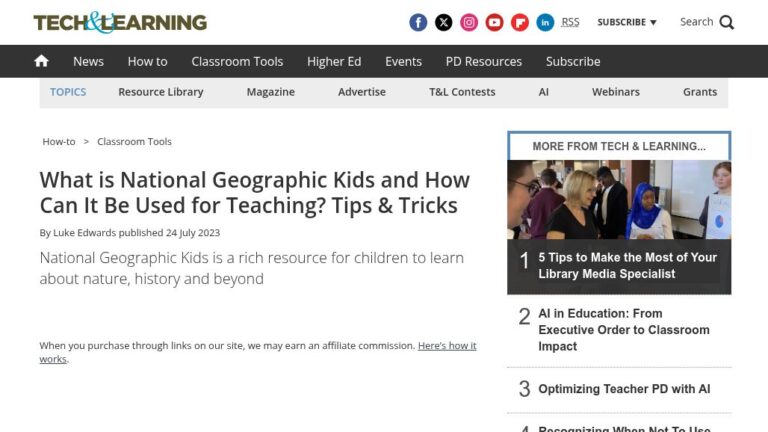Open the PD Resources menu
Image resolution: width=768 pixels, height=432 pixels.
tap(483, 61)
